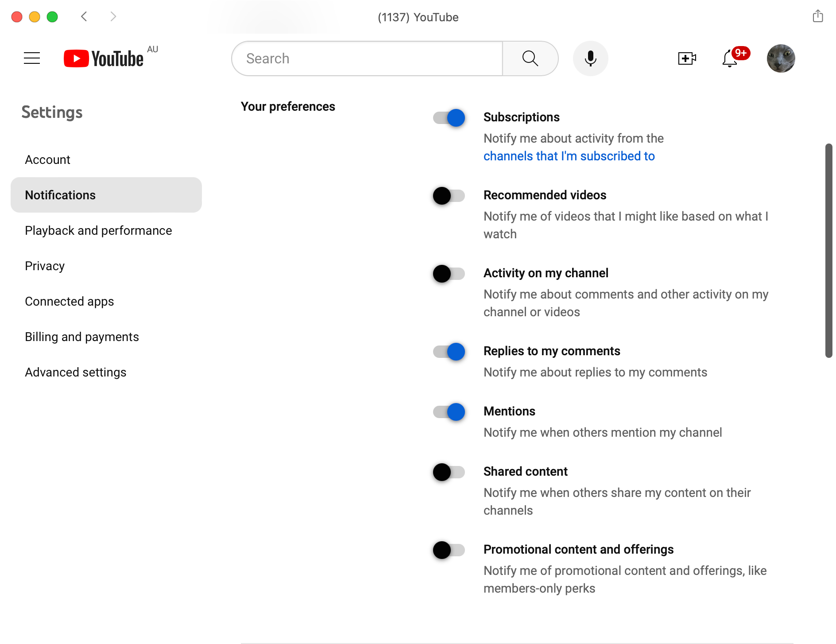Open Billing and payments settings
Viewport: 836px width, 644px height.
click(82, 337)
